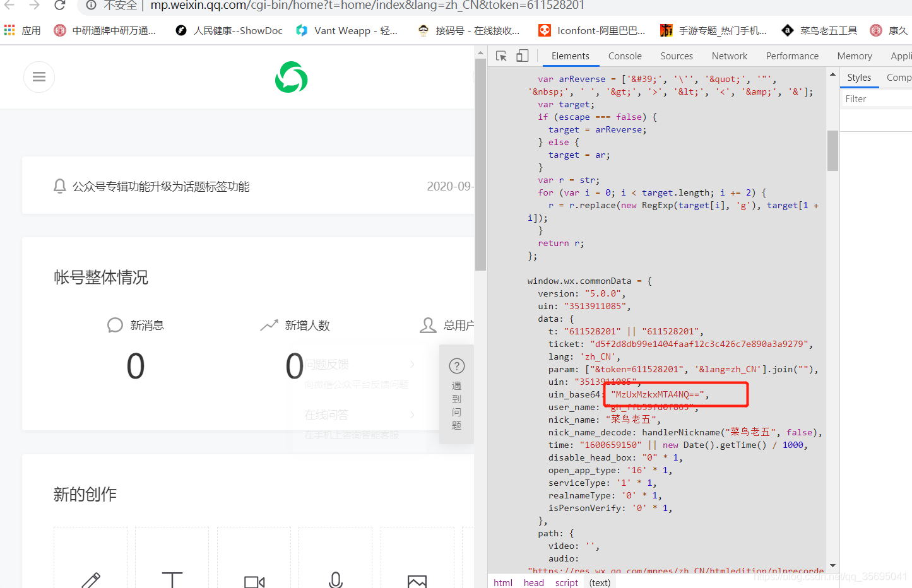Viewport: 912px width, 588px height.
Task: Click the uin_base64 value "MzUxMzkxMTA4NQ=="
Action: [657, 394]
